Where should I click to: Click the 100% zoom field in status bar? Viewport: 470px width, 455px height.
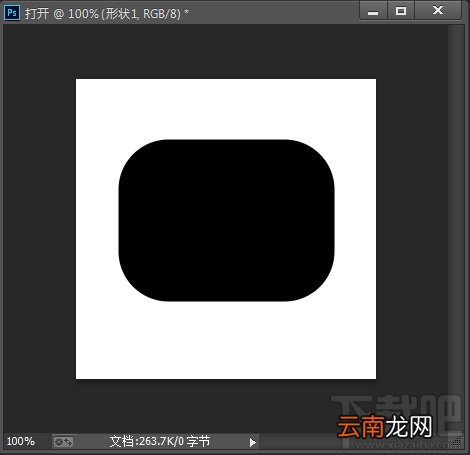21,441
